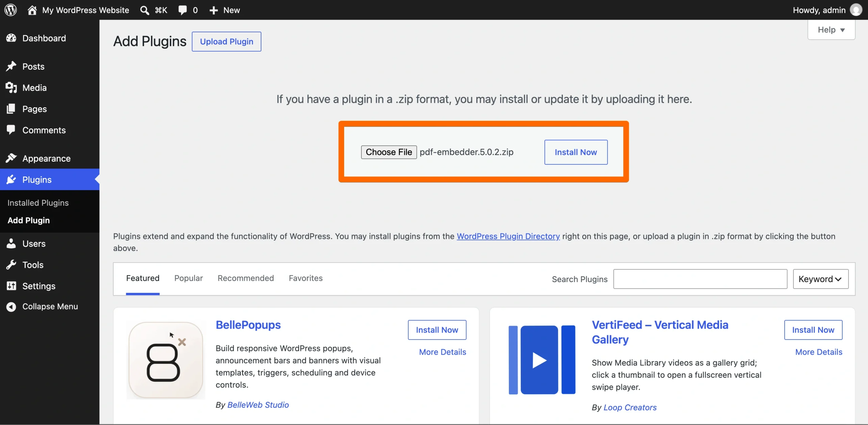Viewport: 868px width, 425px height.
Task: Click the pdf-embedder.5.0.2.zip file name
Action: [x=466, y=152]
